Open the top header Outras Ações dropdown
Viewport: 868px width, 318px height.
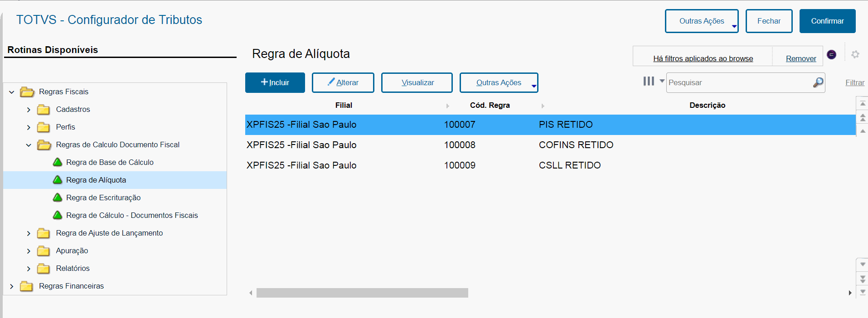tap(701, 21)
